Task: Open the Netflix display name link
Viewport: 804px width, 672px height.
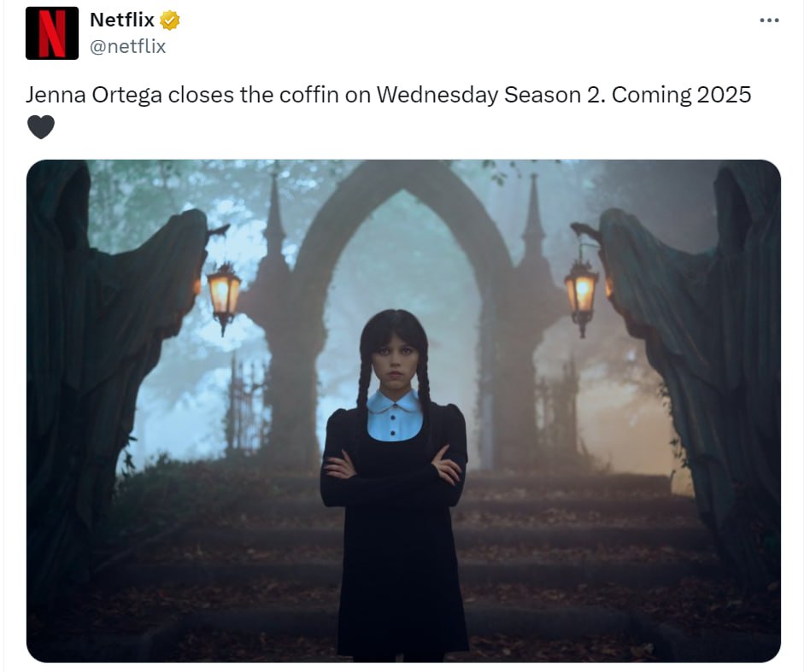Action: coord(122,20)
